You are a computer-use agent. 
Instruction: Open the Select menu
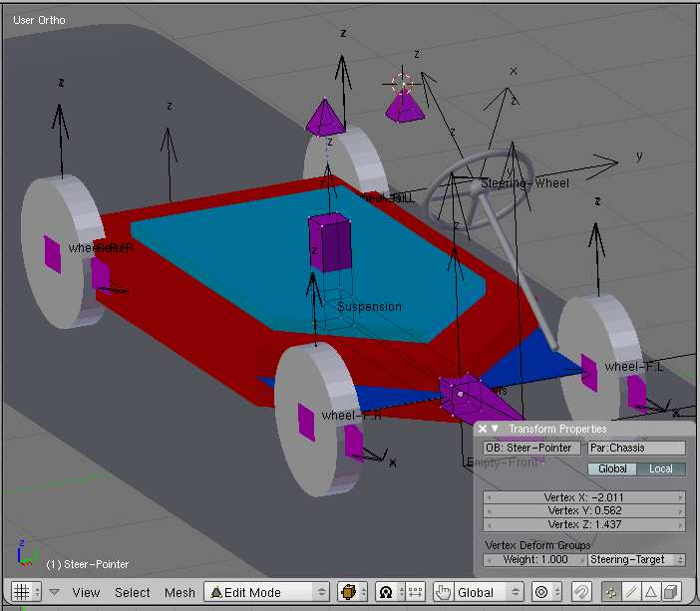tap(133, 593)
